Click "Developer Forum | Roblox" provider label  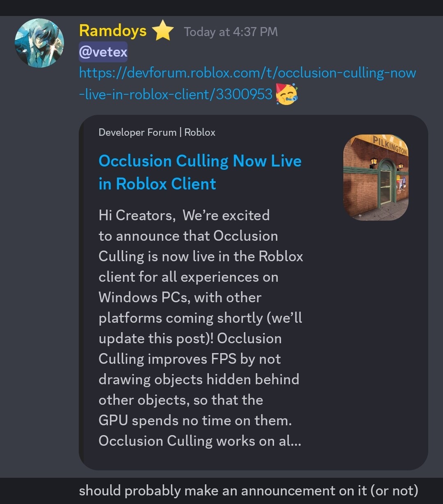pyautogui.click(x=157, y=132)
